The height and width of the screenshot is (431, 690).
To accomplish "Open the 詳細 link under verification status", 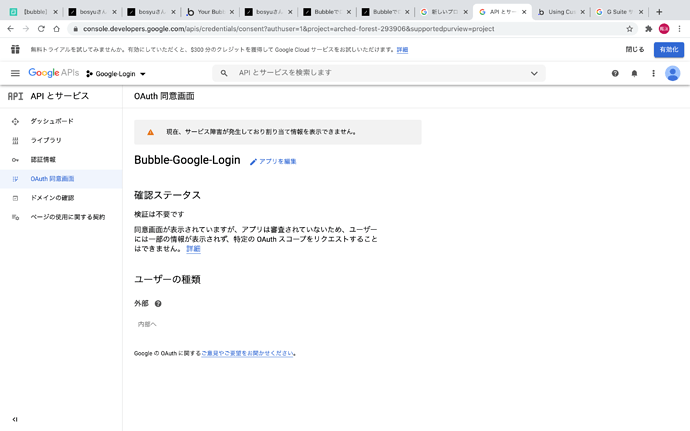I will point(193,249).
